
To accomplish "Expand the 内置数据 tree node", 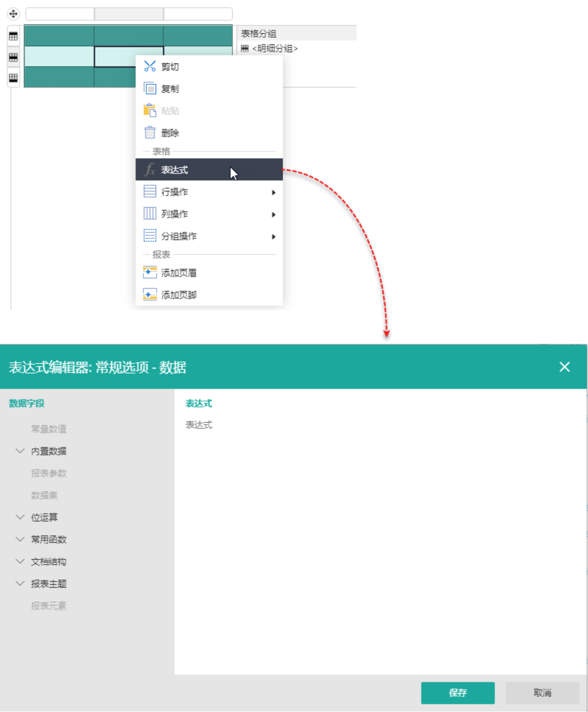I will tap(20, 451).
